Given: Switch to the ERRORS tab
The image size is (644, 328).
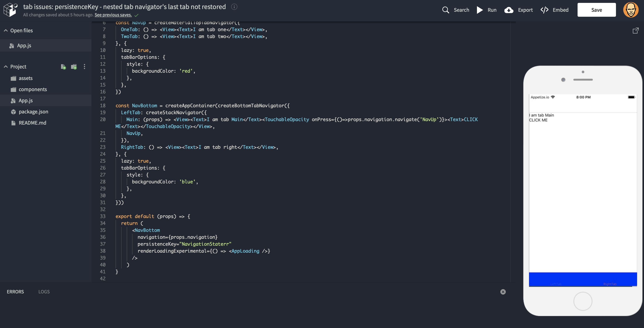Looking at the screenshot, I should click(x=15, y=292).
